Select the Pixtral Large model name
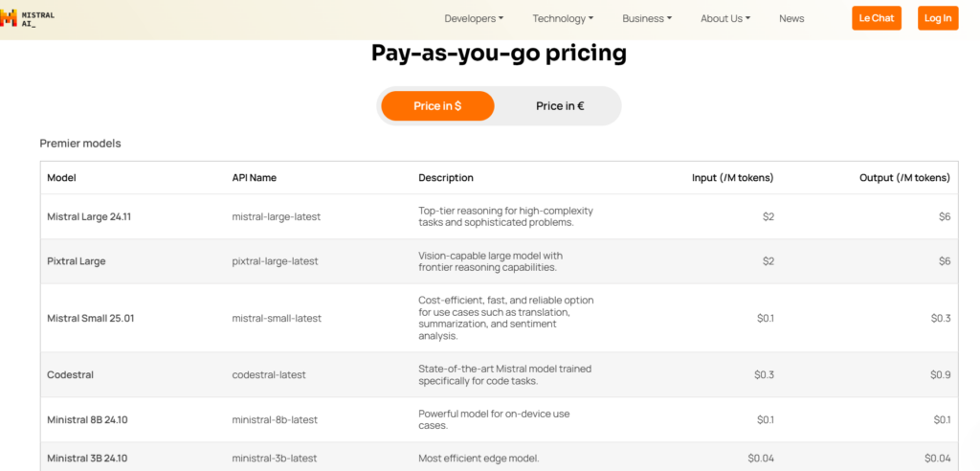This screenshot has height=471, width=980. 77,260
